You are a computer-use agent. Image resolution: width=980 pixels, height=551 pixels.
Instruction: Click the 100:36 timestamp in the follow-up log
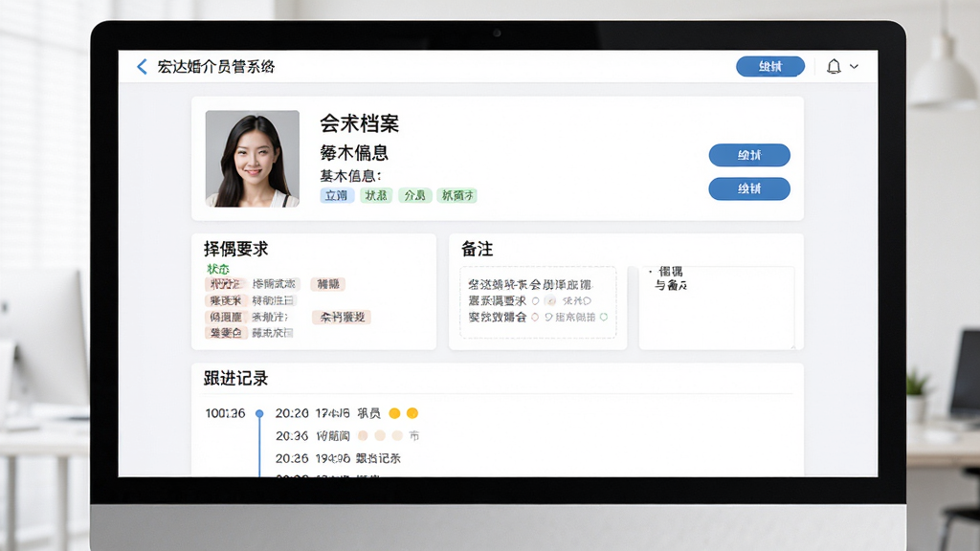pos(225,413)
